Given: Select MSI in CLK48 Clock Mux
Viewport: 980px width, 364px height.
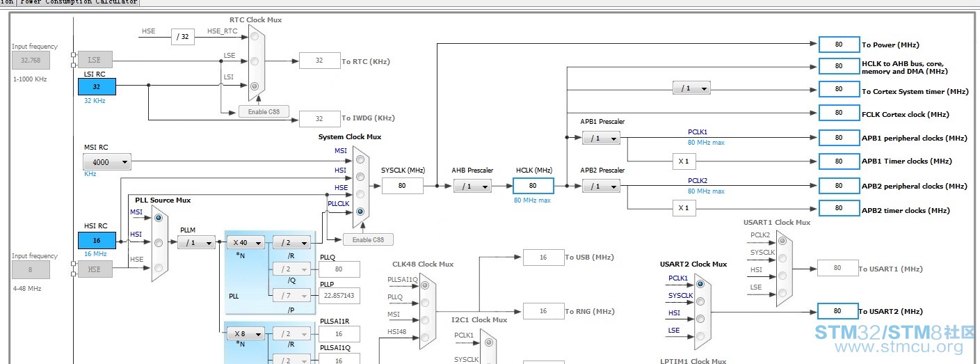Looking at the screenshot, I should (x=425, y=320).
